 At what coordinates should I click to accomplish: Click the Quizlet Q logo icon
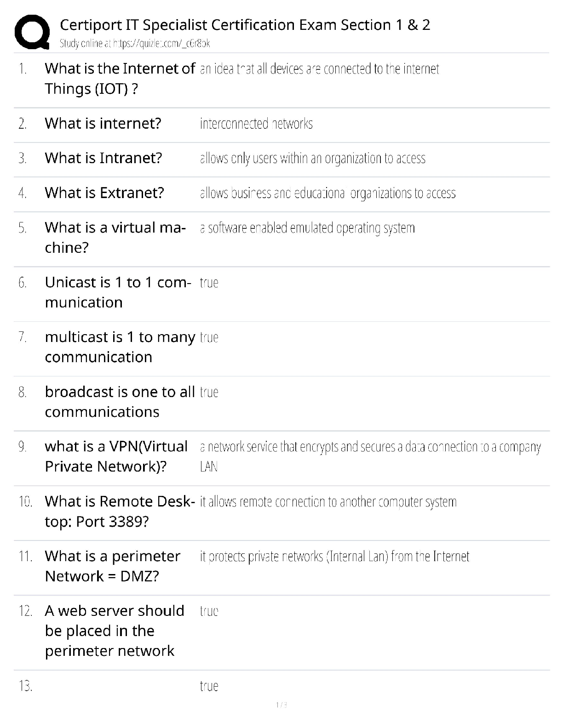(32, 31)
